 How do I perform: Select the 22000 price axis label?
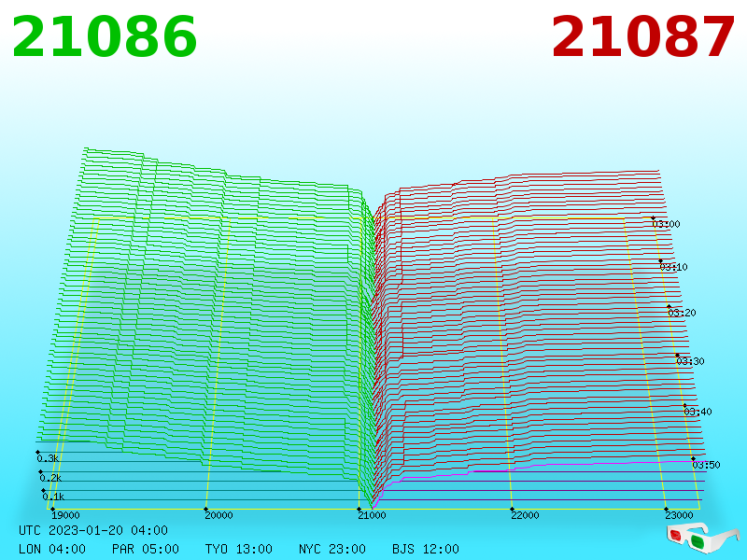(x=525, y=515)
